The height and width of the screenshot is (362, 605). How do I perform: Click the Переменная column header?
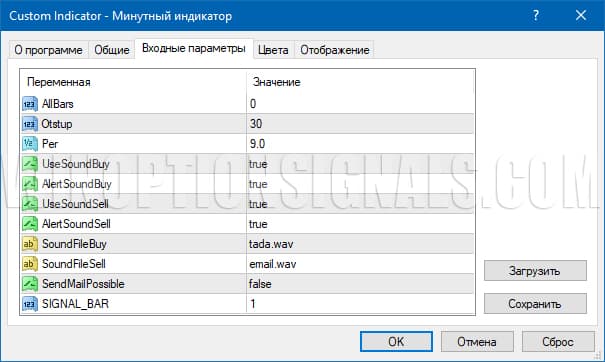click(x=59, y=82)
